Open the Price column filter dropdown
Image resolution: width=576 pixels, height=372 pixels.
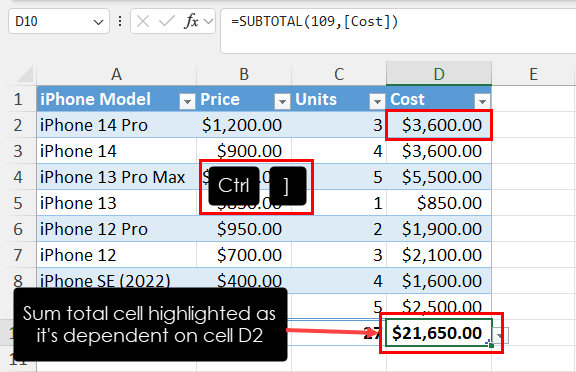(282, 101)
